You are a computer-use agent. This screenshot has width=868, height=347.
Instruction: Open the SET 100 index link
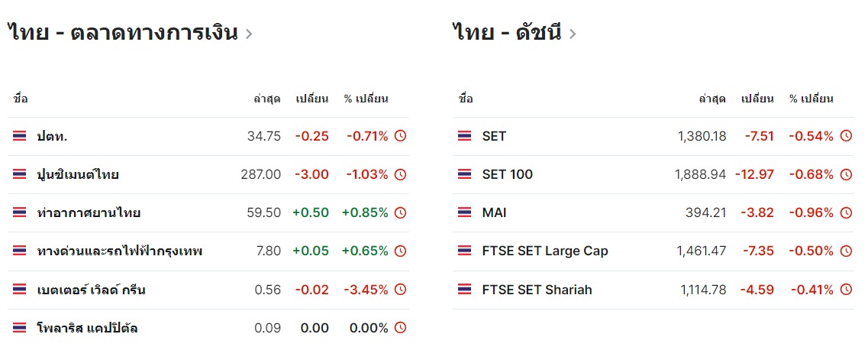tap(508, 174)
